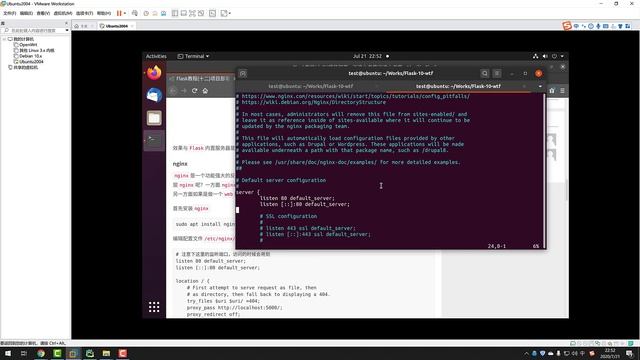Switch to the second terminal tab
This screenshot has width=640, height=360.
[x=458, y=86]
